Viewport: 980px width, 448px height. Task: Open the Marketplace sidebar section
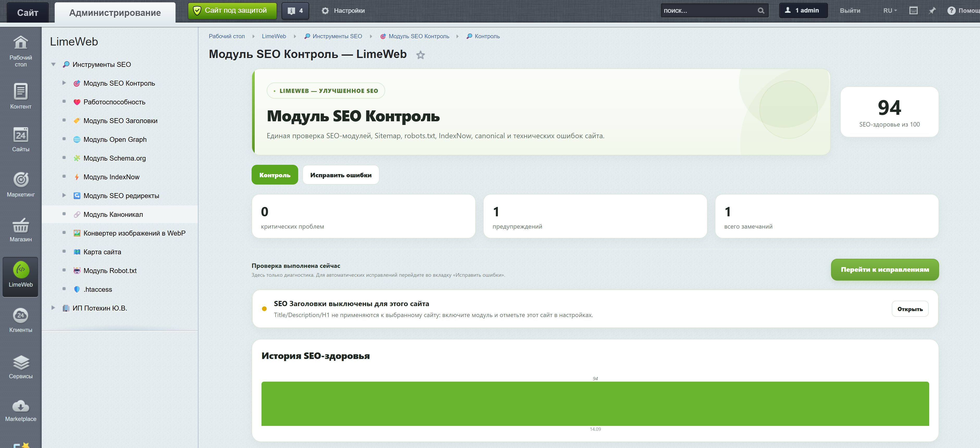point(21,410)
